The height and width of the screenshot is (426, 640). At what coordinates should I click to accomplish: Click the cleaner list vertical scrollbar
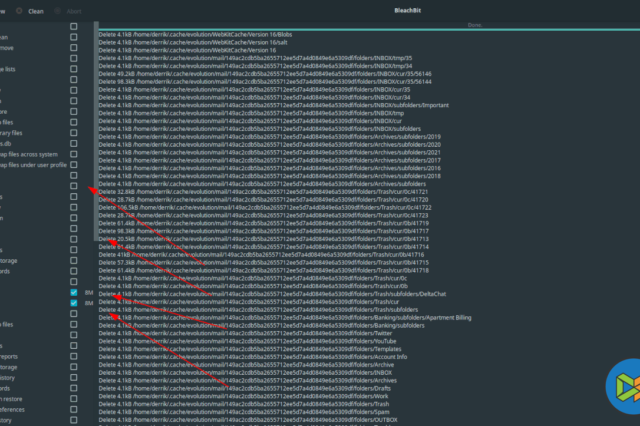[96, 131]
